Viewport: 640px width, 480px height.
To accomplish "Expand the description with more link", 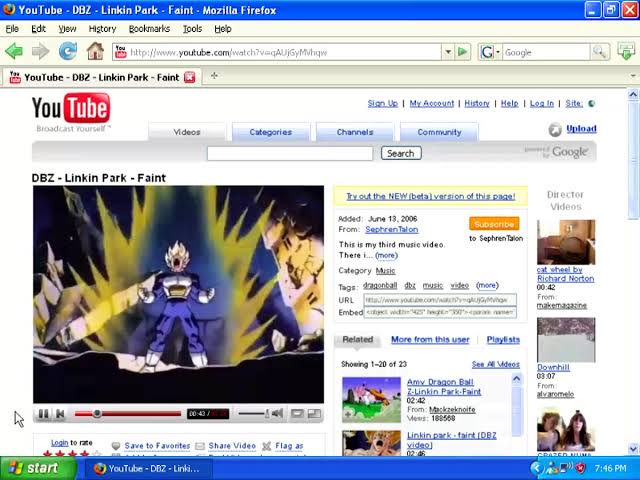I will click(x=386, y=256).
